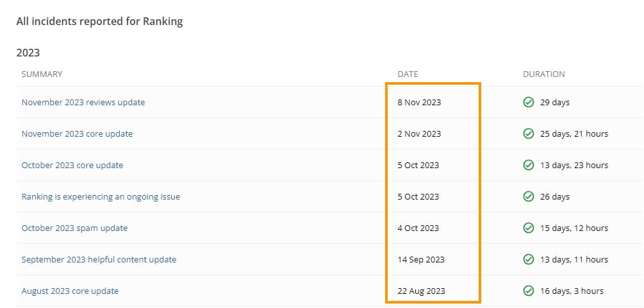This screenshot has height=308, width=644.
Task: Click check icon beside 15 days, 12 hours
Action: (529, 228)
